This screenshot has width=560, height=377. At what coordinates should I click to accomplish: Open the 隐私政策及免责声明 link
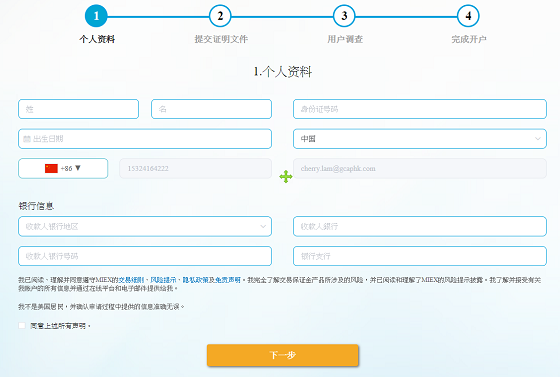point(212,280)
